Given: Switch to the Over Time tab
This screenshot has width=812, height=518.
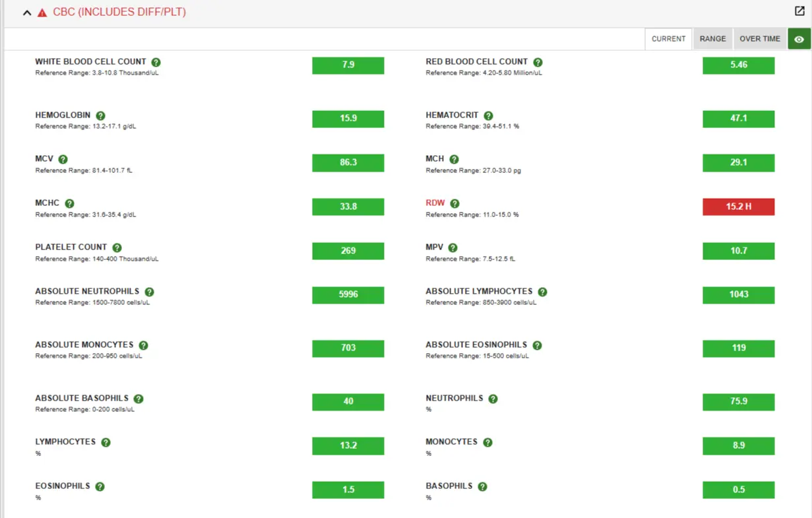Looking at the screenshot, I should 759,39.
